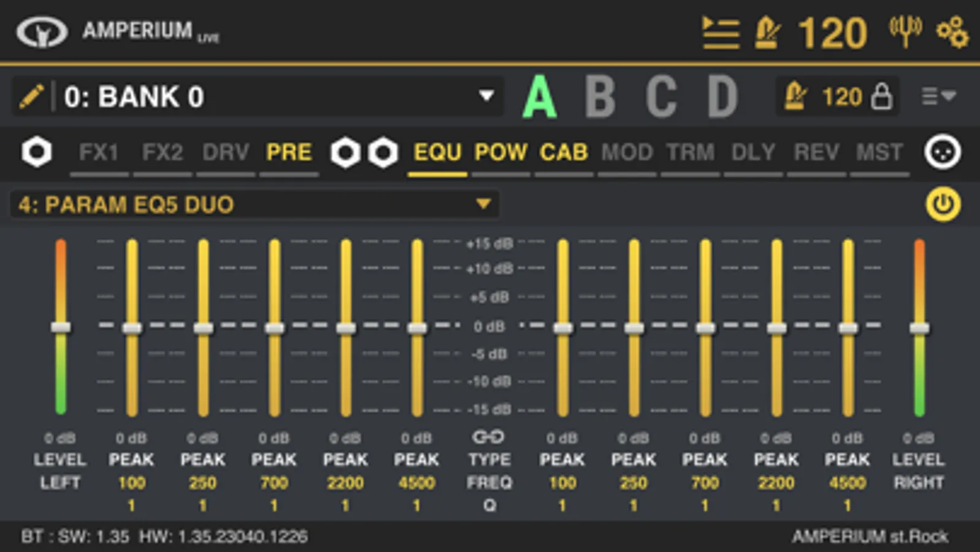Click the first hexagon after PRE
This screenshot has width=980, height=552.
point(345,153)
